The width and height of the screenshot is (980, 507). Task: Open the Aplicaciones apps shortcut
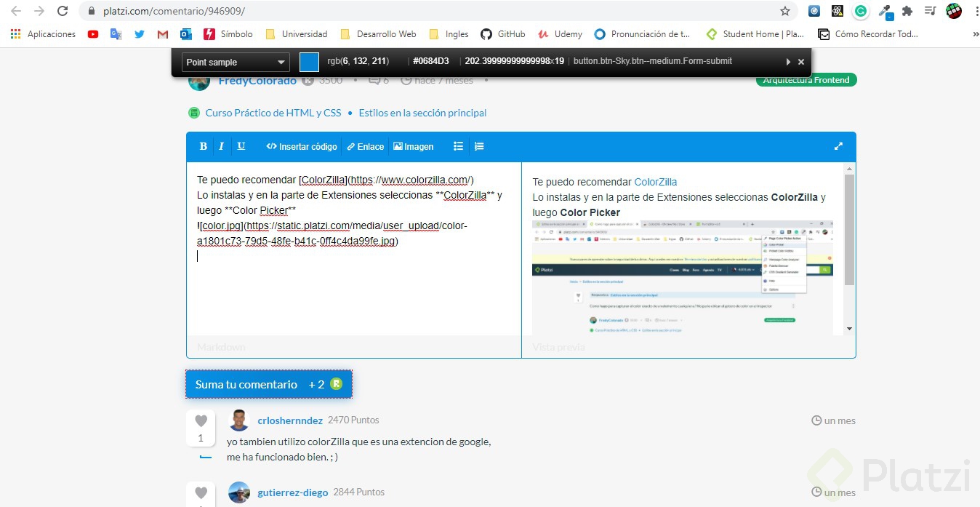pyautogui.click(x=43, y=34)
